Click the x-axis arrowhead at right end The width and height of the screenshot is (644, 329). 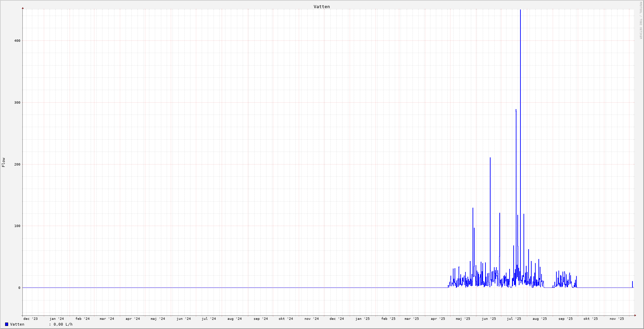635,315
